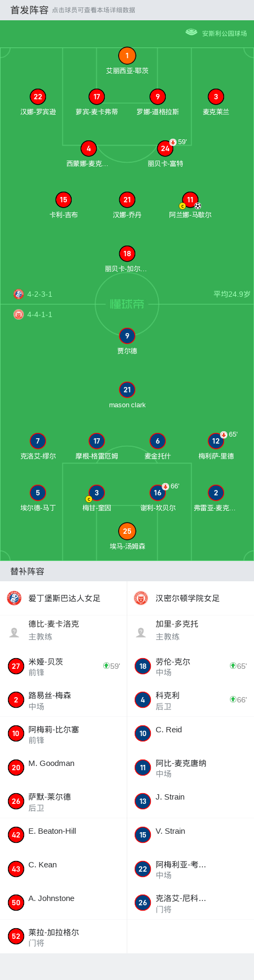The image size is (254, 980).
Task: Tap goalkeeper number 25 埃马-汤姆森 orange icon
Action: pos(127,531)
